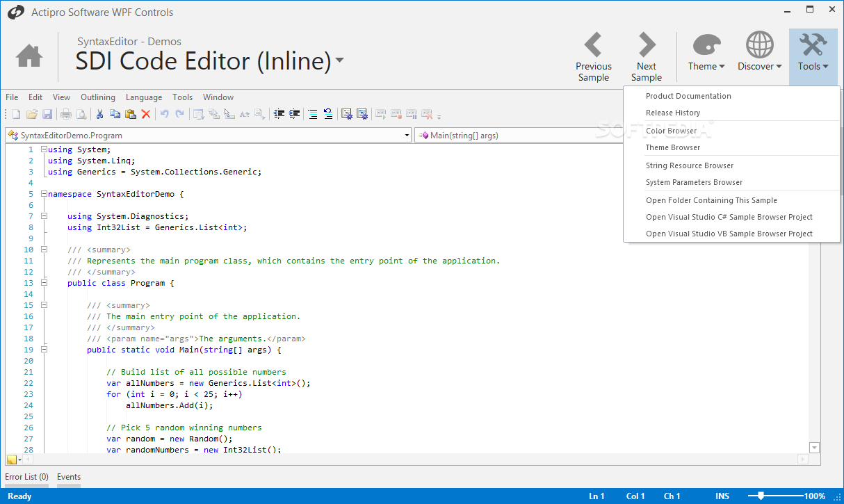Select Release History
This screenshot has height=504, width=844.
pyautogui.click(x=731, y=113)
